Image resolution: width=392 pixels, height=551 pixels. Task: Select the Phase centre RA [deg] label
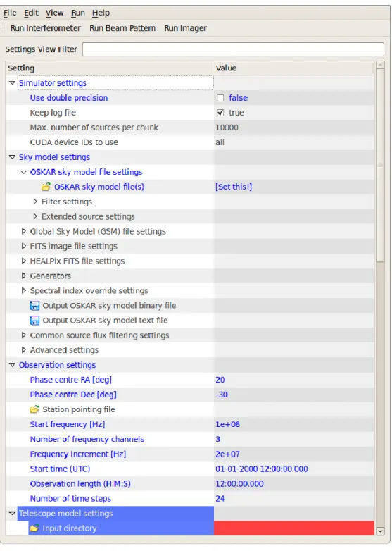pyautogui.click(x=71, y=380)
